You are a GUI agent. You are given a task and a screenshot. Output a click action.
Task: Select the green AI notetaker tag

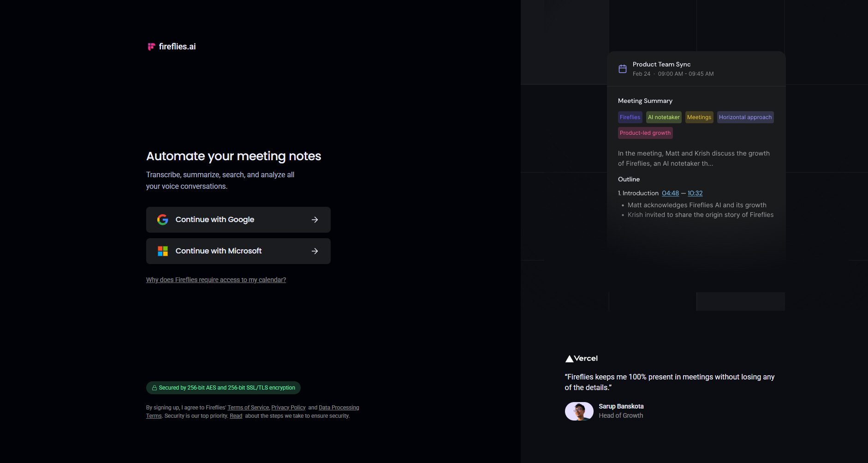click(664, 117)
